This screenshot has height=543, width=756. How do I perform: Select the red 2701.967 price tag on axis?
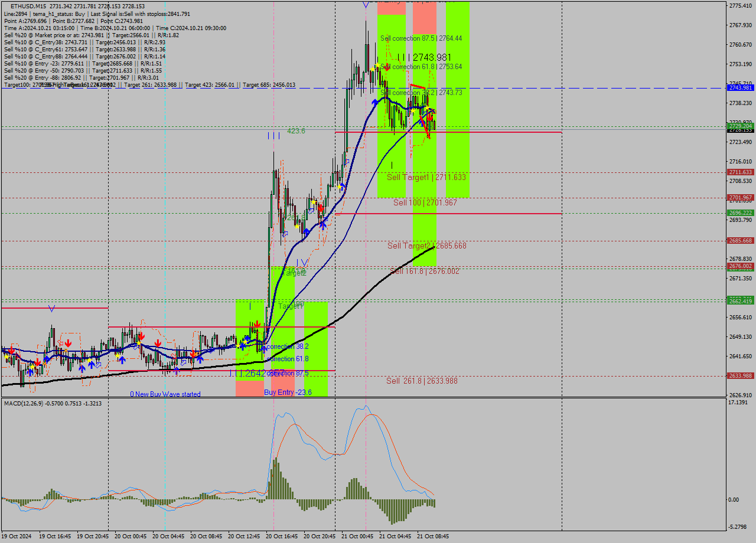coord(741,198)
